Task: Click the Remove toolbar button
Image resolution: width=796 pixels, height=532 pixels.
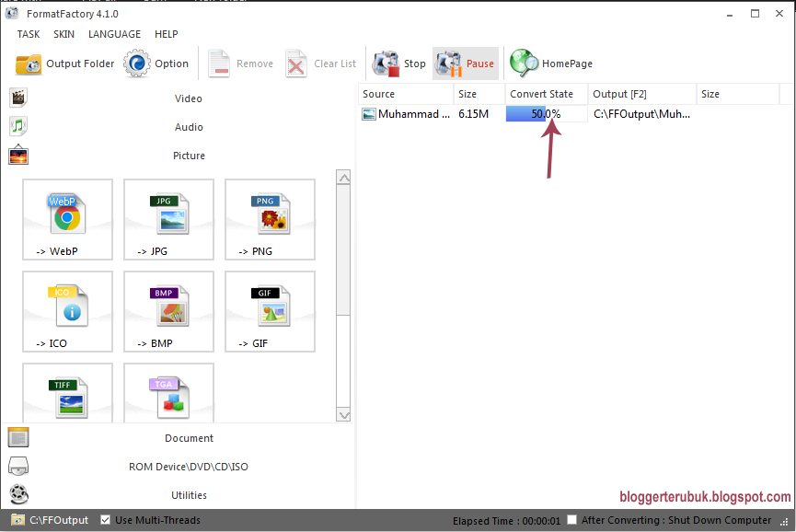Action: point(240,64)
